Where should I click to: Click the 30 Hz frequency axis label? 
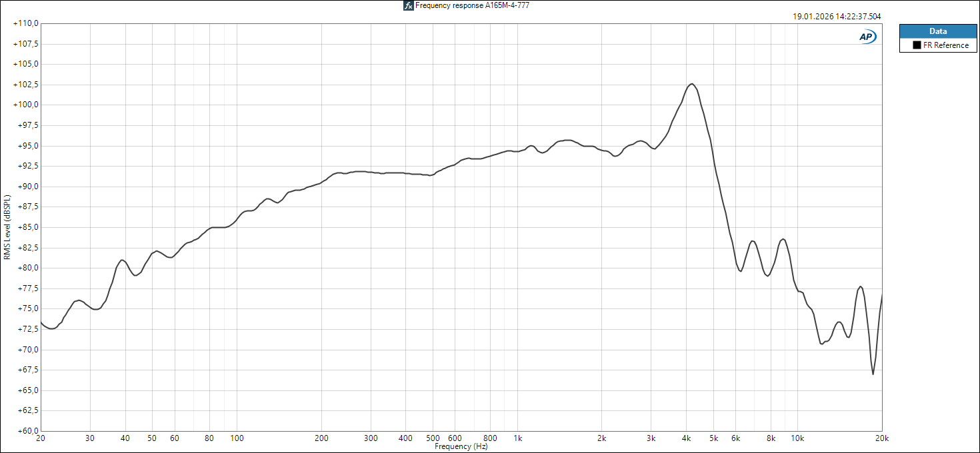90,438
